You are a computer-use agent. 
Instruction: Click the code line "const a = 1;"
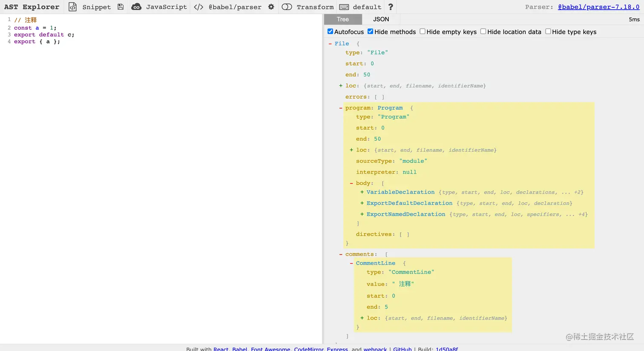pos(35,28)
